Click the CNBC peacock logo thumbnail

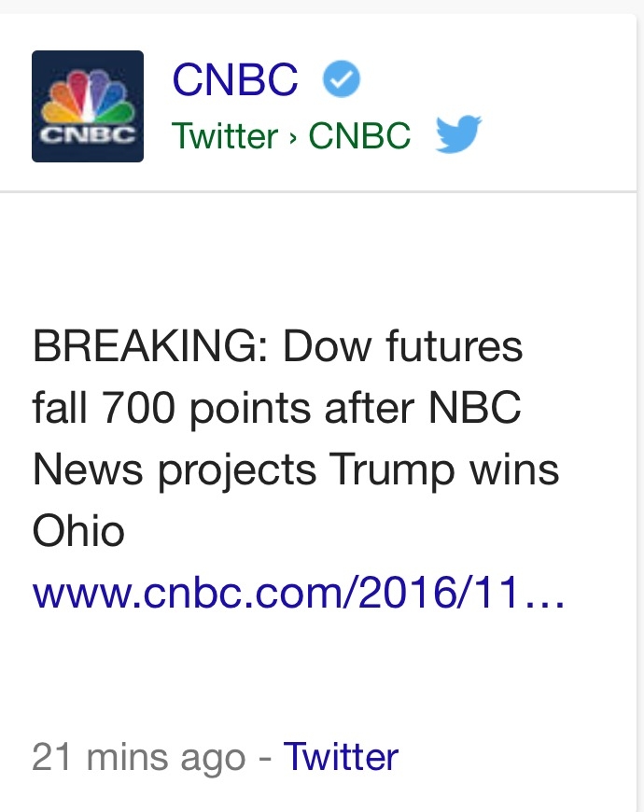click(88, 106)
